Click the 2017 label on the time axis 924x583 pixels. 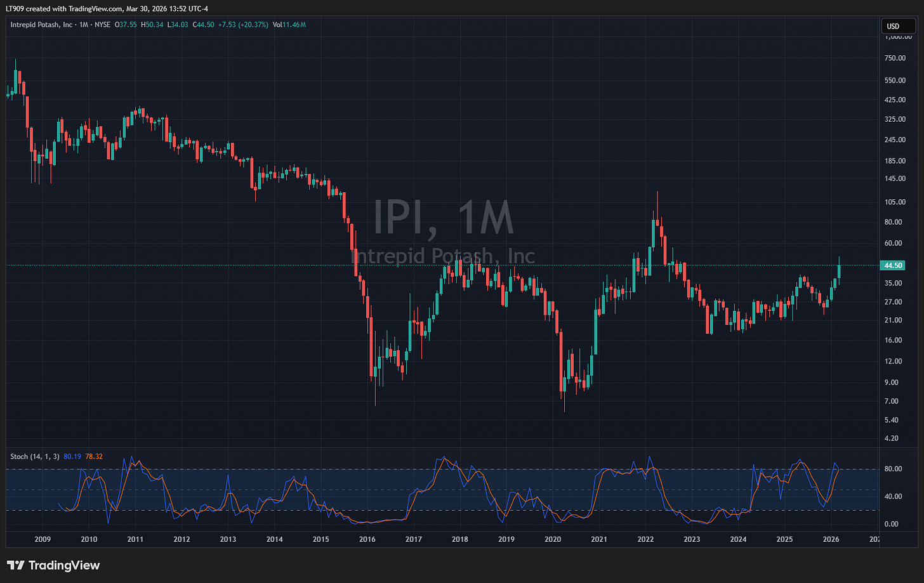(414, 539)
